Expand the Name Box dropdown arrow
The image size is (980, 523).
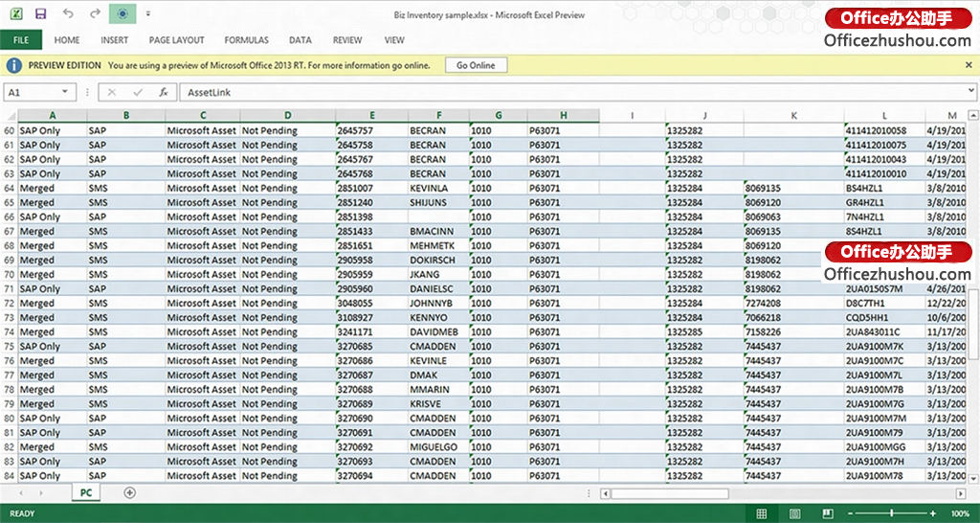point(66,93)
